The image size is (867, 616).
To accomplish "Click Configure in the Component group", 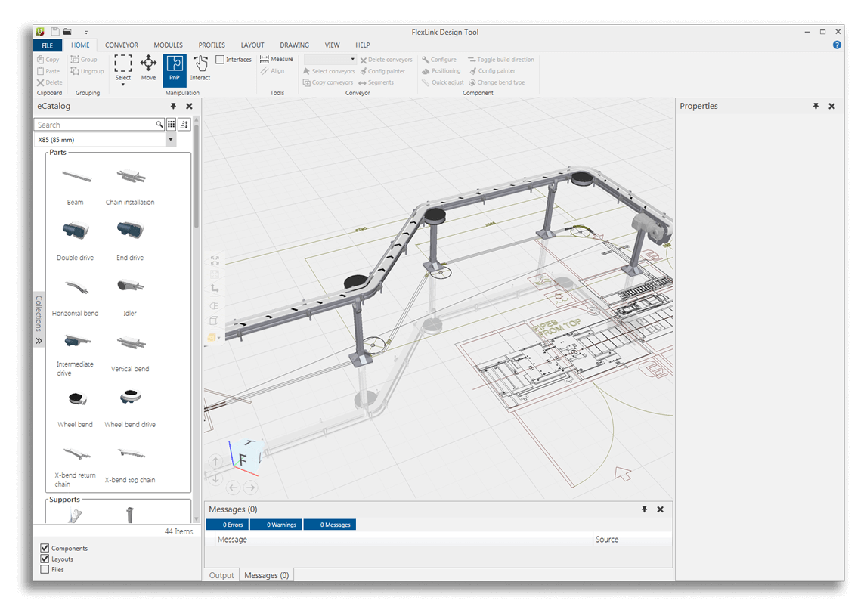I will point(439,60).
